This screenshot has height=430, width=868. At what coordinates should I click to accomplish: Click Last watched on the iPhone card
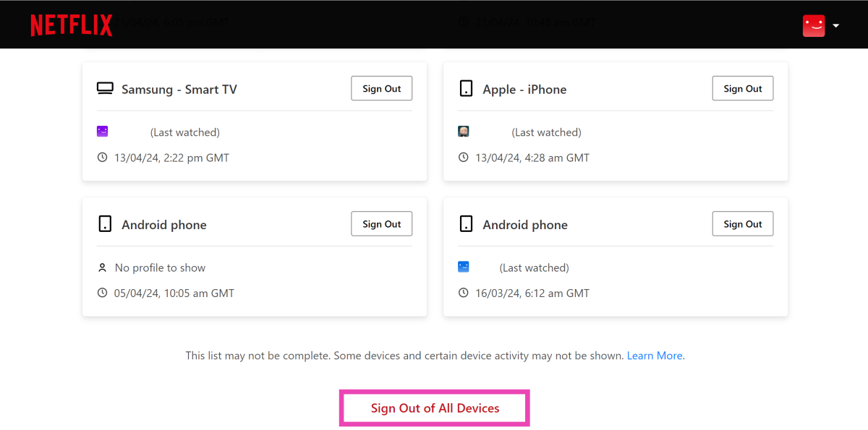coord(546,132)
